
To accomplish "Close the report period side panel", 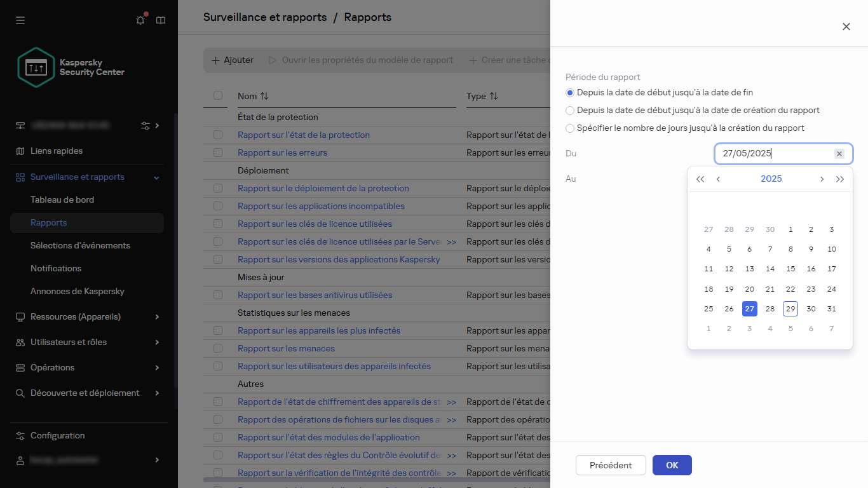I will 846,27.
